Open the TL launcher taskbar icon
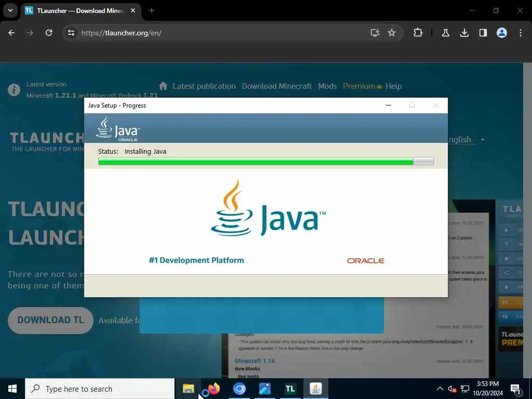This screenshot has height=399, width=532. (x=290, y=389)
